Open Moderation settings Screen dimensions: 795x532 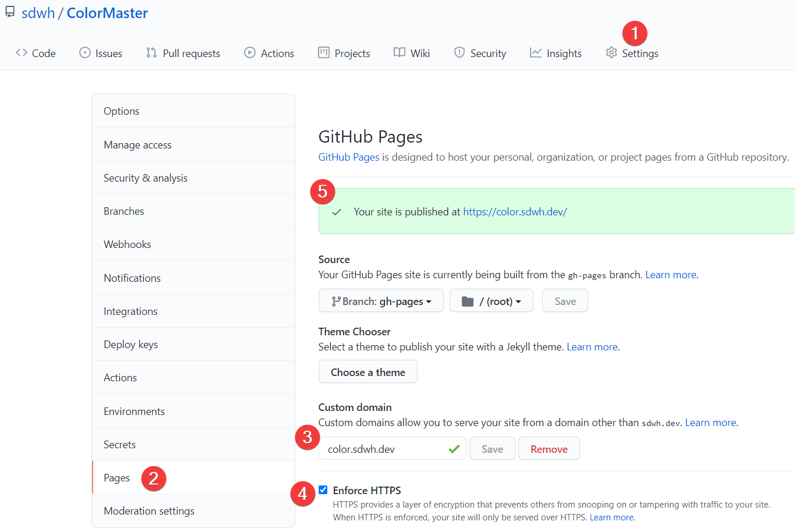pos(193,510)
